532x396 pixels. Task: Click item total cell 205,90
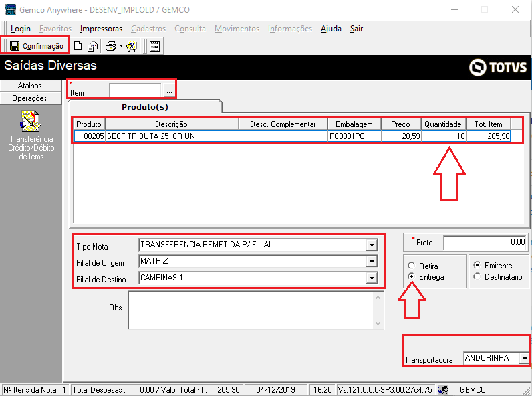coord(489,136)
